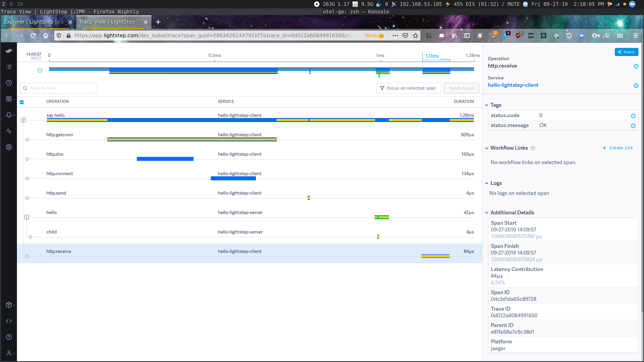The height and width of the screenshot is (362, 644).
Task: Collapse the Logs section
Action: point(487,183)
